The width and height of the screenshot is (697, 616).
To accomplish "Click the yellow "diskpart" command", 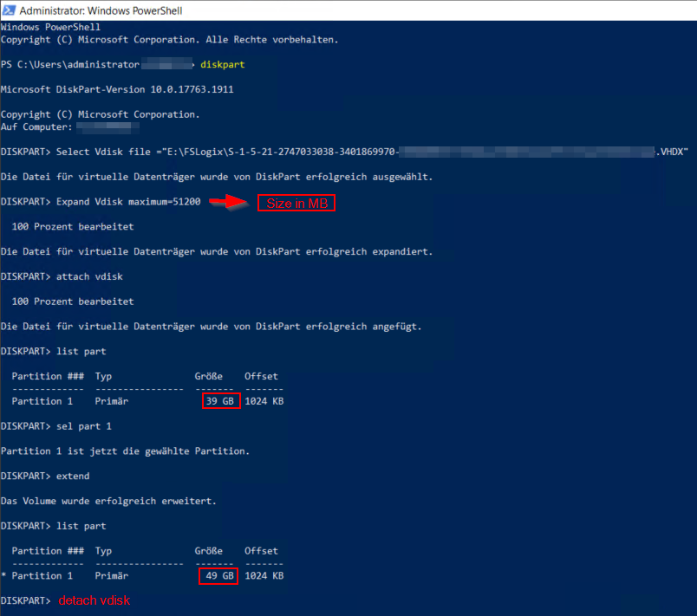I will click(222, 64).
